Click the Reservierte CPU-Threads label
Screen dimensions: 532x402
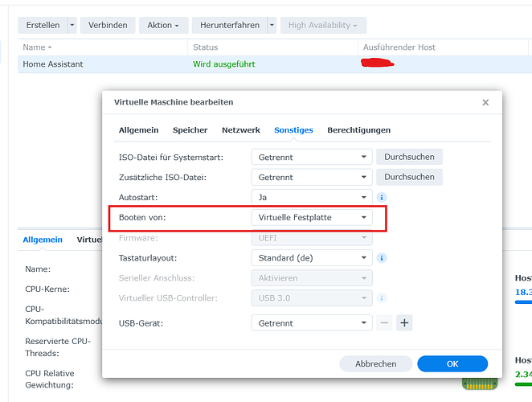click(x=58, y=347)
